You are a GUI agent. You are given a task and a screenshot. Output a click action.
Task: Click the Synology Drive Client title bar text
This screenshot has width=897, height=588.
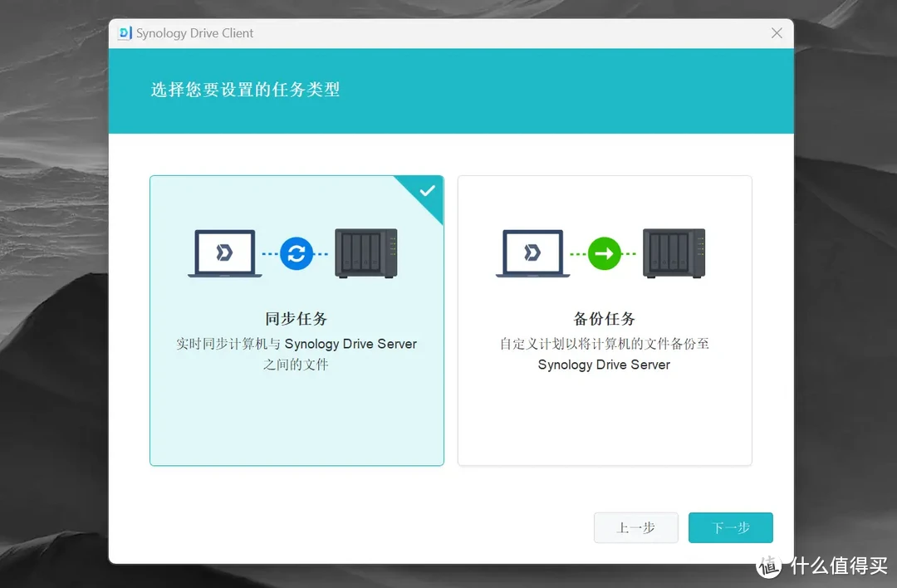[x=195, y=33]
